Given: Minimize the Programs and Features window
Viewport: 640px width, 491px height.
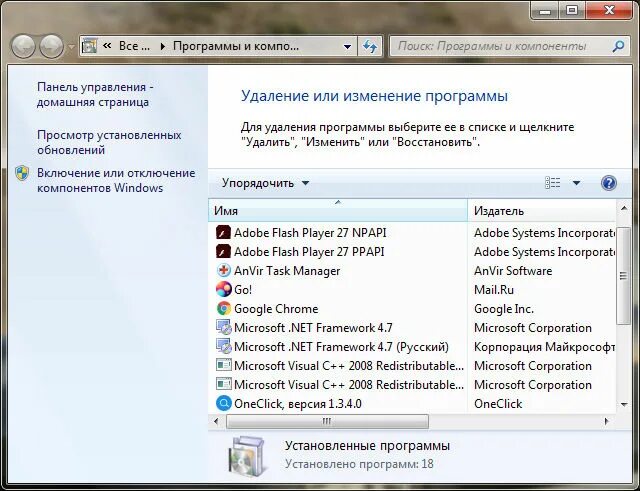Looking at the screenshot, I should pos(544,10).
